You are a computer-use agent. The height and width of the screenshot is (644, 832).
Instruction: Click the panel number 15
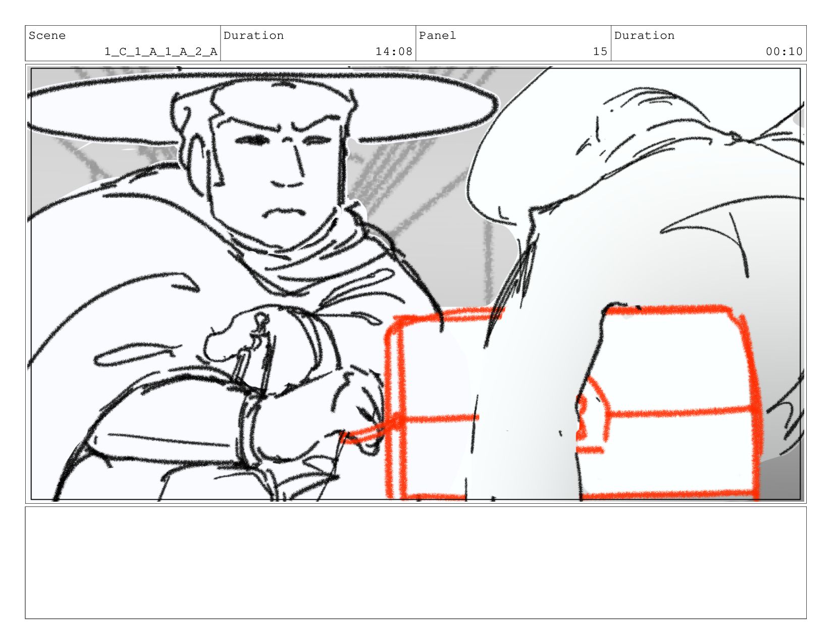coord(600,51)
